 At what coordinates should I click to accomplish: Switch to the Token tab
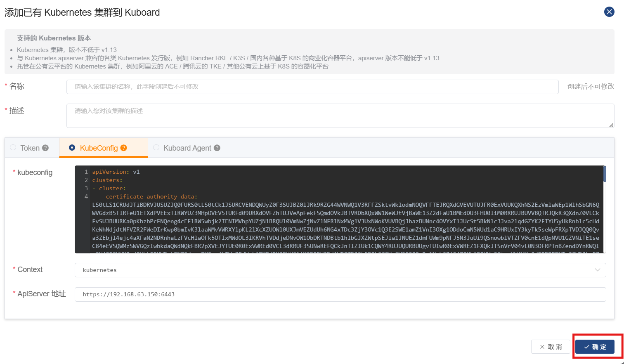click(32, 148)
